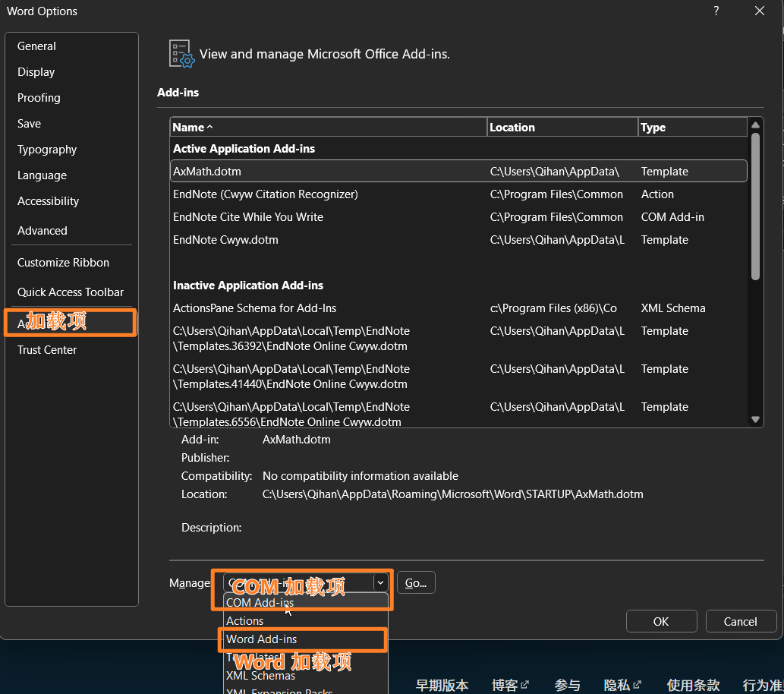The width and height of the screenshot is (784, 694).
Task: Open the 隐私 link in background page
Action: click(x=622, y=685)
